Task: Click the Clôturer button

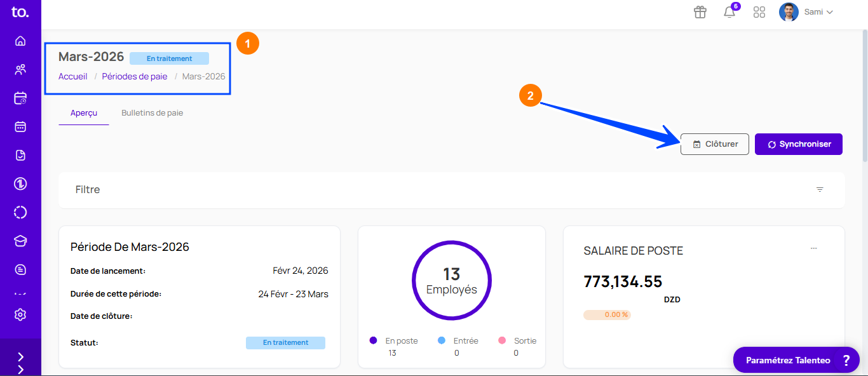Action: click(714, 144)
